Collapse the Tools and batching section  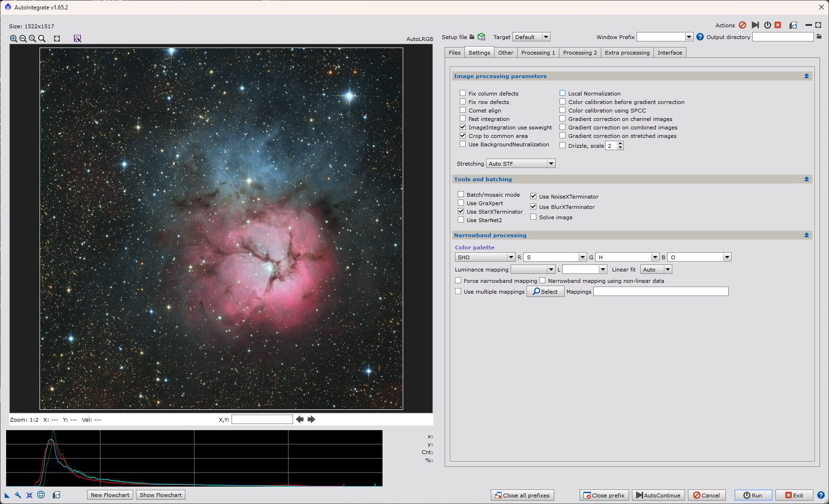(x=806, y=179)
